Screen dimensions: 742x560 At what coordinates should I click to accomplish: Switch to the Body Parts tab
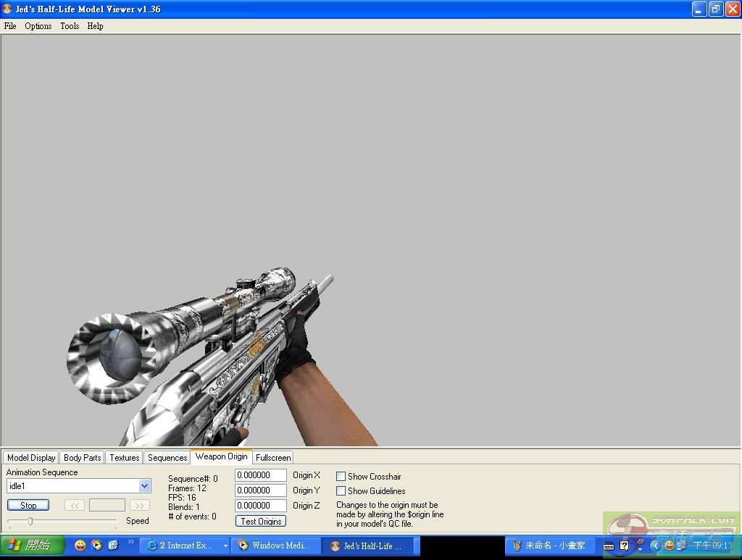pos(83,457)
